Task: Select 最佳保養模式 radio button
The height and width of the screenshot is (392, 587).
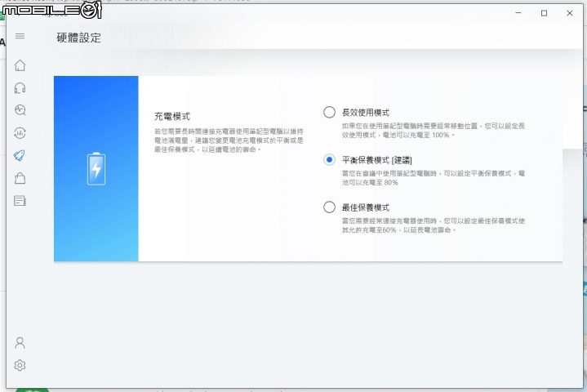Action: (x=329, y=207)
